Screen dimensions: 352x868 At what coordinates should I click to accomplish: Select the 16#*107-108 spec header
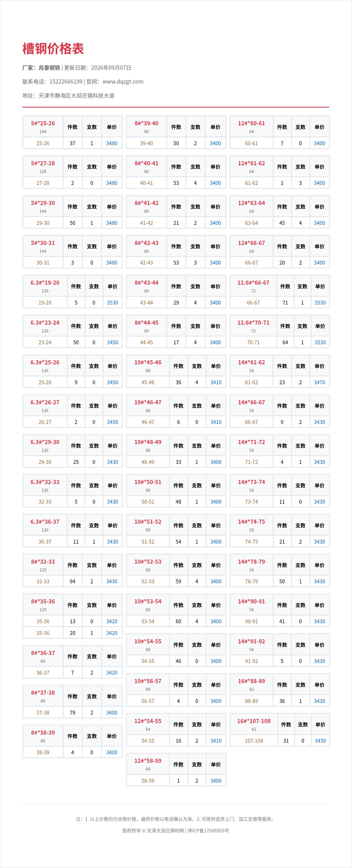coord(254,724)
